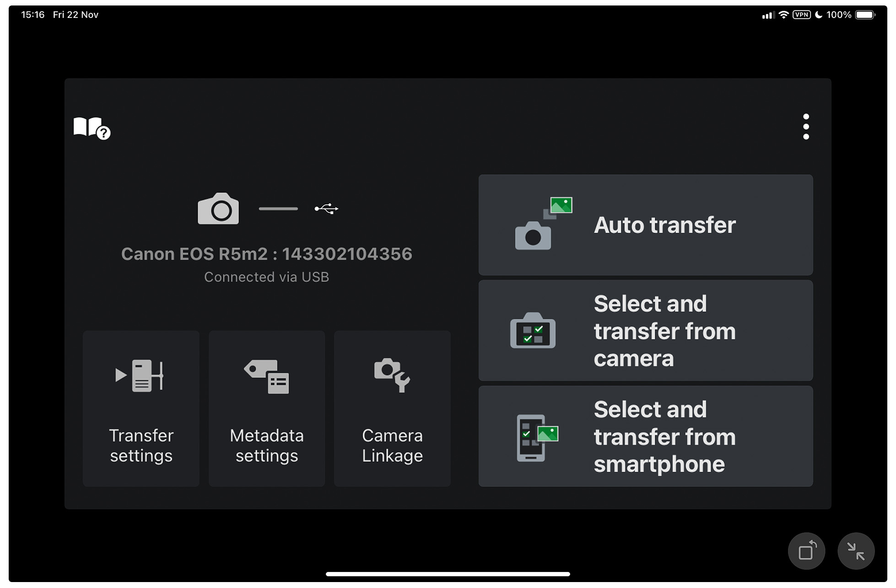The width and height of the screenshot is (896, 588).
Task: Open the three-dot options menu
Action: (807, 127)
